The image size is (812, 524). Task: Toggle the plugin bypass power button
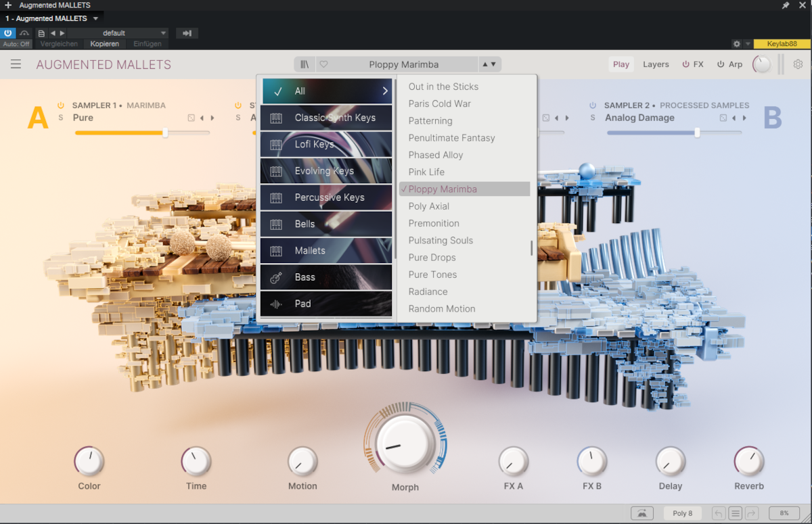point(8,33)
